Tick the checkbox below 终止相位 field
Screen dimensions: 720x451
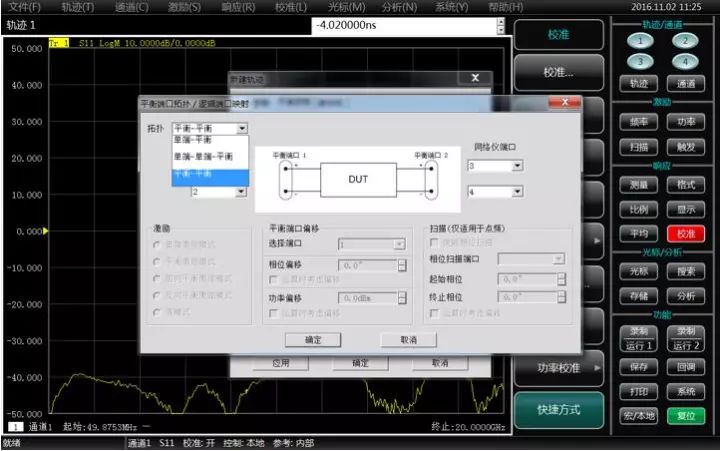pyautogui.click(x=434, y=313)
